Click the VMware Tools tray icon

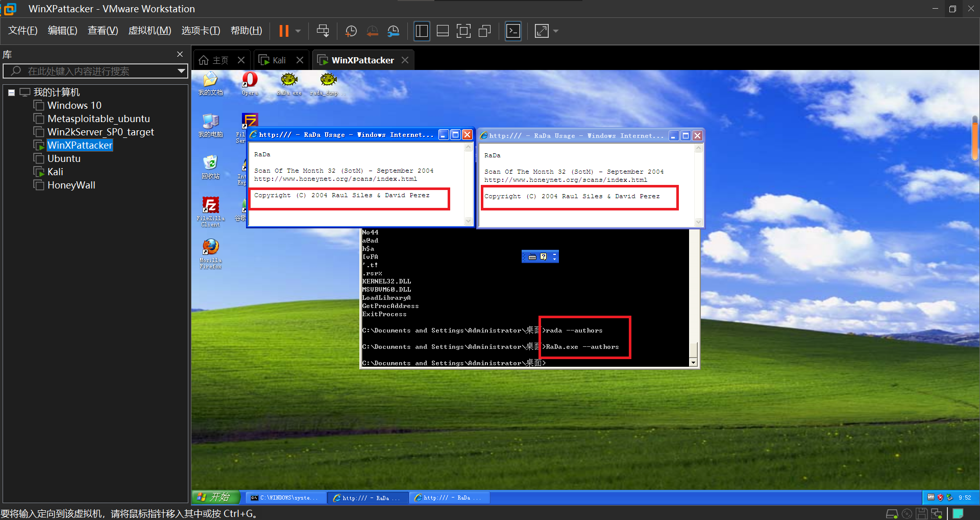tap(931, 497)
